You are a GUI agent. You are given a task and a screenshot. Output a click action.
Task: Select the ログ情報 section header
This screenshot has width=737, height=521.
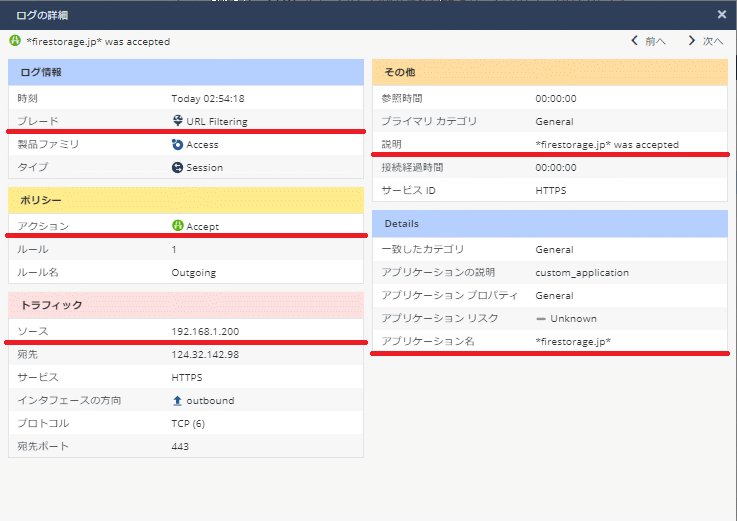pos(185,73)
